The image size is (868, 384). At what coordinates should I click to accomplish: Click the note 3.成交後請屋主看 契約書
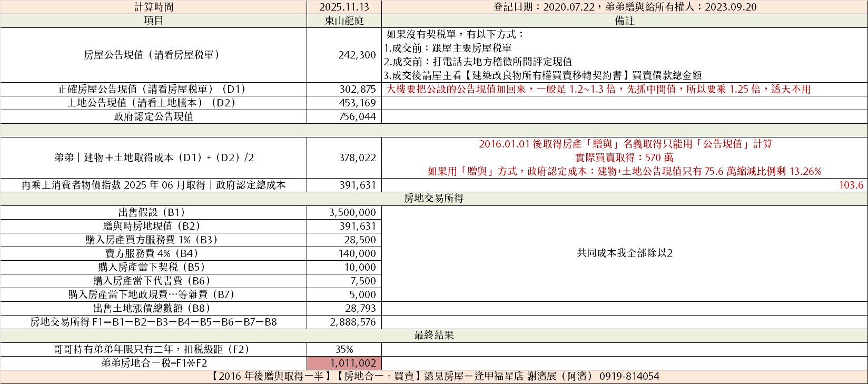tap(542, 75)
